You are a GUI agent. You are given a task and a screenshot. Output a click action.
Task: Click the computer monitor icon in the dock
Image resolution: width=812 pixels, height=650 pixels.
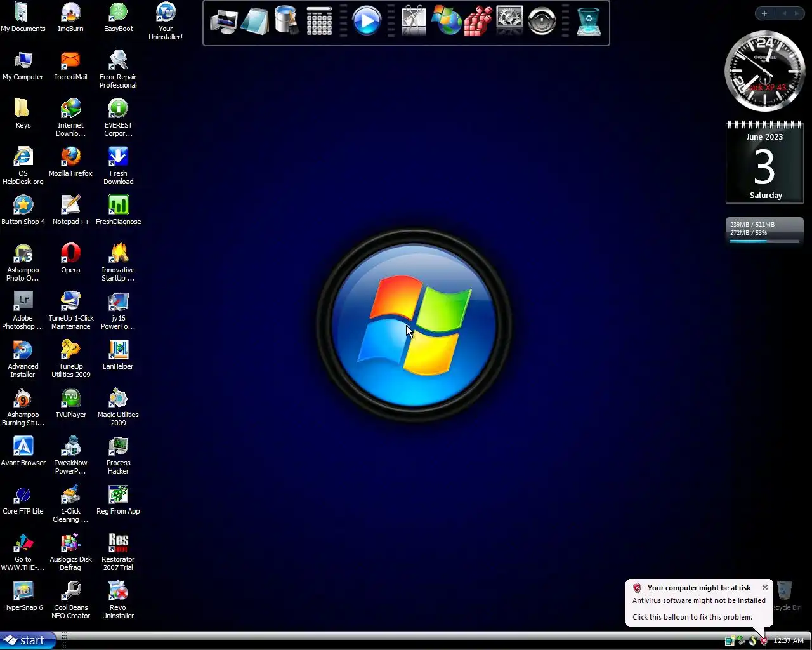point(223,22)
